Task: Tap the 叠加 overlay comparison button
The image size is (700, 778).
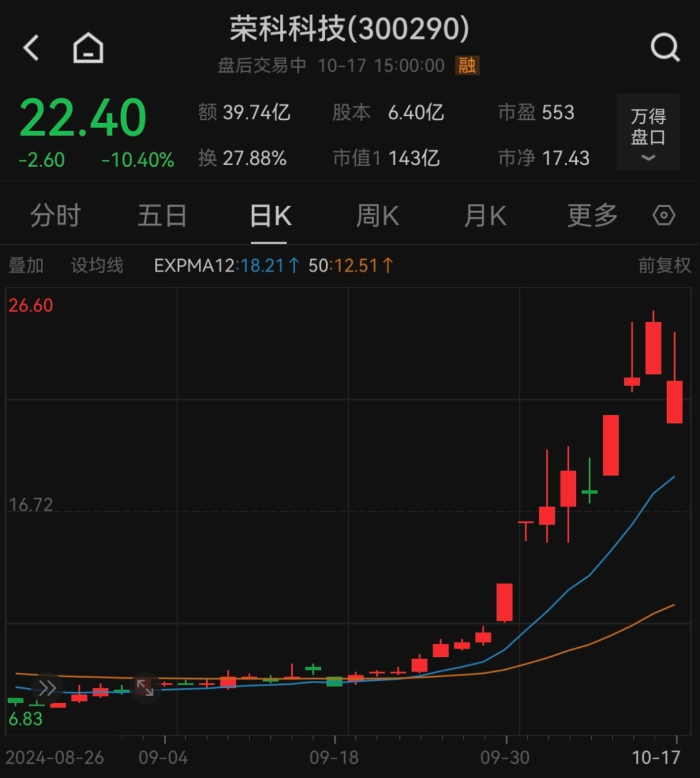Action: tap(27, 265)
